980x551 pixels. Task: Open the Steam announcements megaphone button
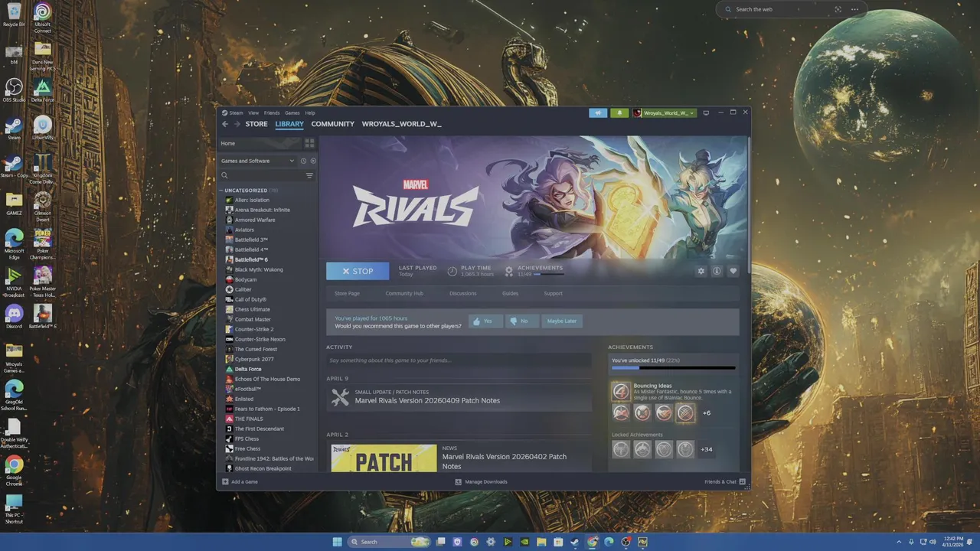[598, 113]
